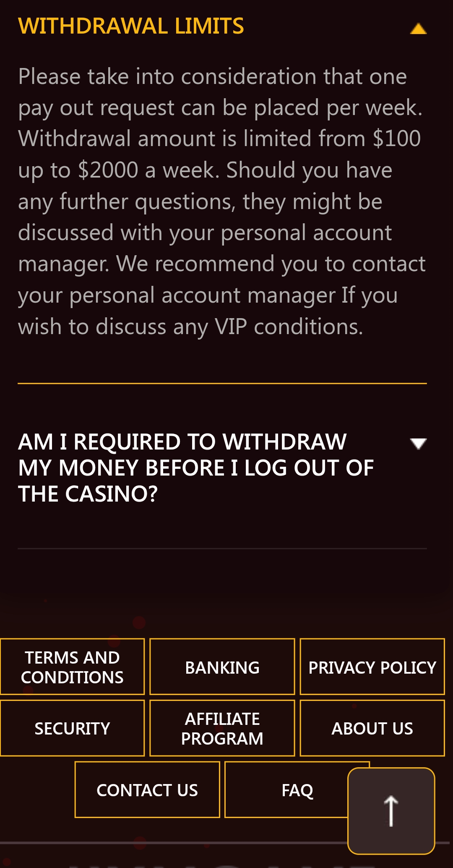Go to the Banking section

[x=222, y=667]
